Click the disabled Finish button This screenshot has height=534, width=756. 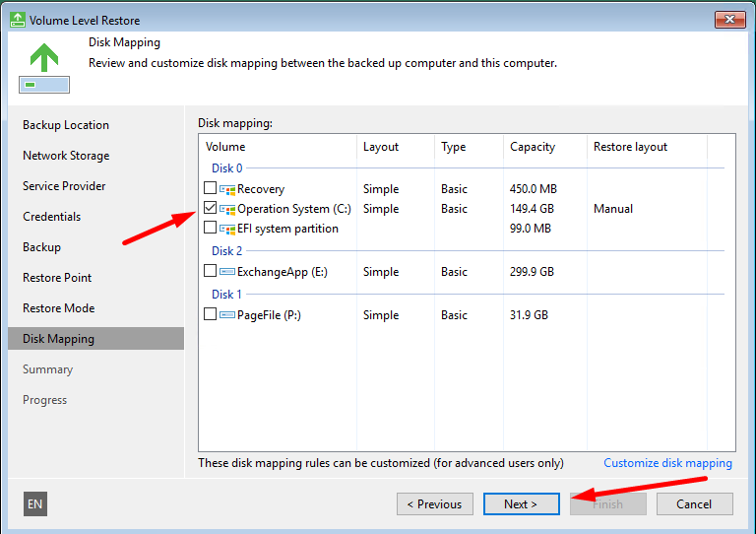pyautogui.click(x=608, y=504)
